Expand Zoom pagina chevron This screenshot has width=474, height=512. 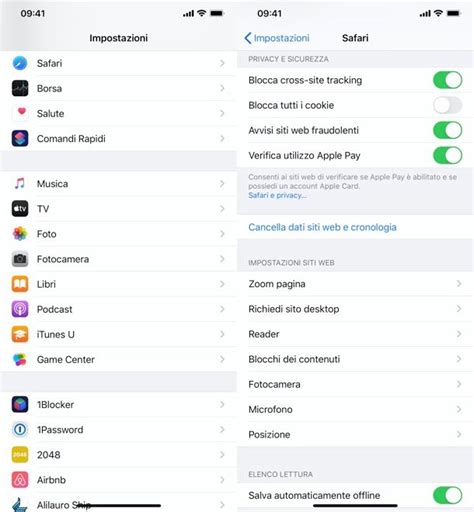click(x=459, y=284)
